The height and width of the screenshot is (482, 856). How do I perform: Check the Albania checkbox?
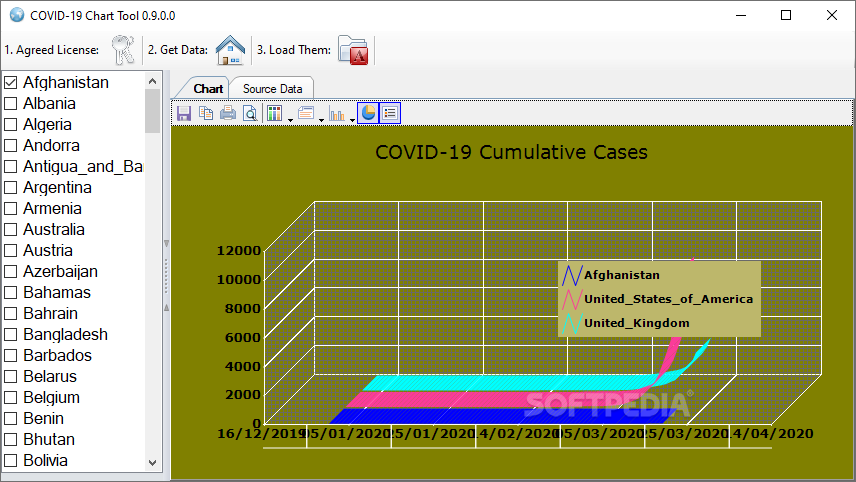point(10,103)
